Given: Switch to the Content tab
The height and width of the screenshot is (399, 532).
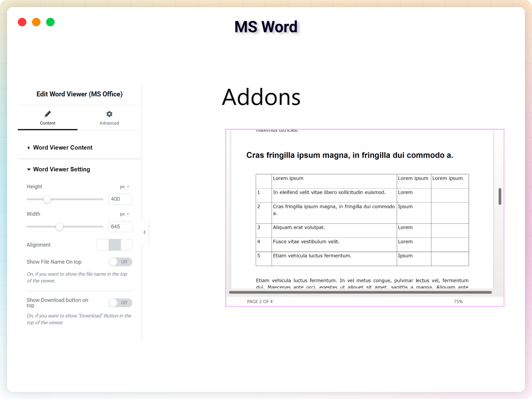Looking at the screenshot, I should tap(48, 118).
